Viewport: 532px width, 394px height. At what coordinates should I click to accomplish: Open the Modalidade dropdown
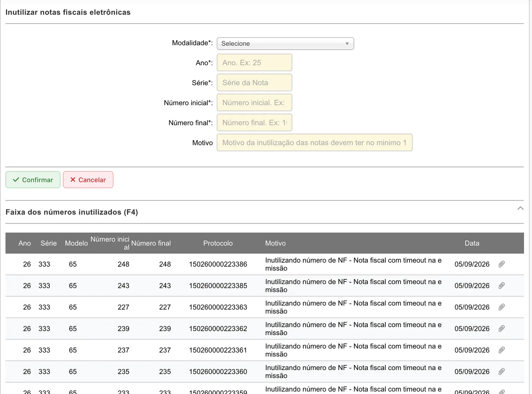[285, 44]
